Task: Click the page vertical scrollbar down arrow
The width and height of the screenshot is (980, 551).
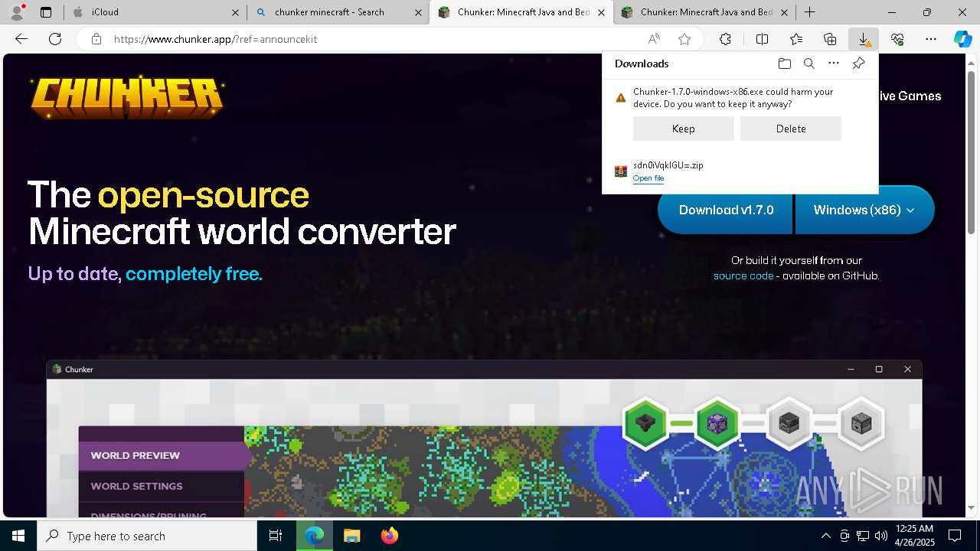Action: click(973, 508)
